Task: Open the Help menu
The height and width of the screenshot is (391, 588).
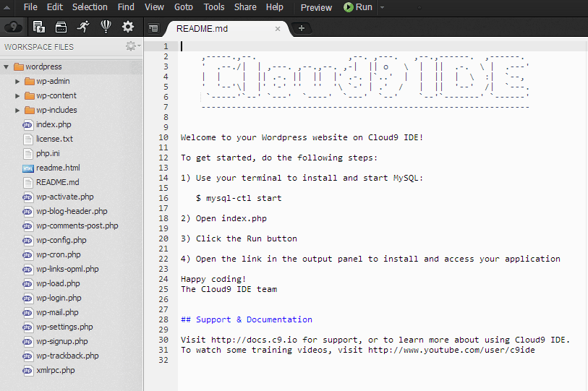Action: click(x=275, y=7)
